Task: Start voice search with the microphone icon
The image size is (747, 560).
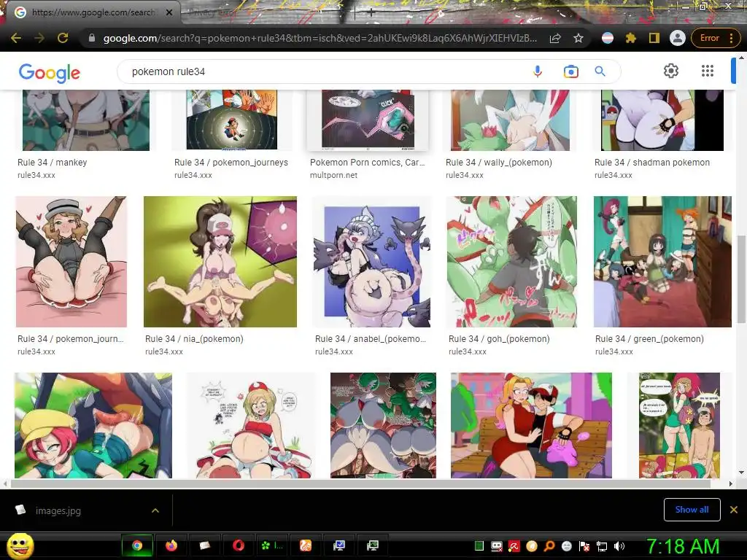Action: [x=538, y=71]
